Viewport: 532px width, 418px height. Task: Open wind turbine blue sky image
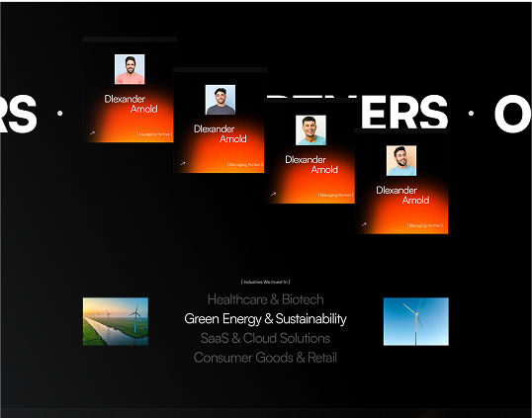[x=416, y=321]
